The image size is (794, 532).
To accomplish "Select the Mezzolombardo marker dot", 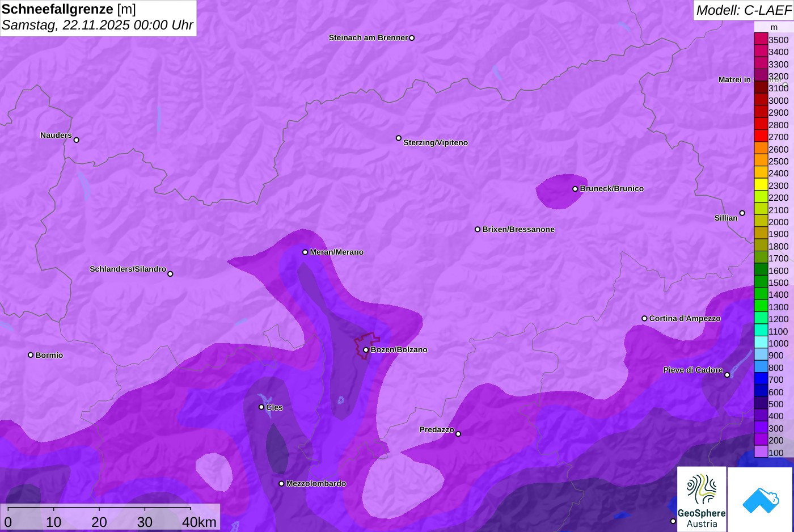I will coord(281,484).
